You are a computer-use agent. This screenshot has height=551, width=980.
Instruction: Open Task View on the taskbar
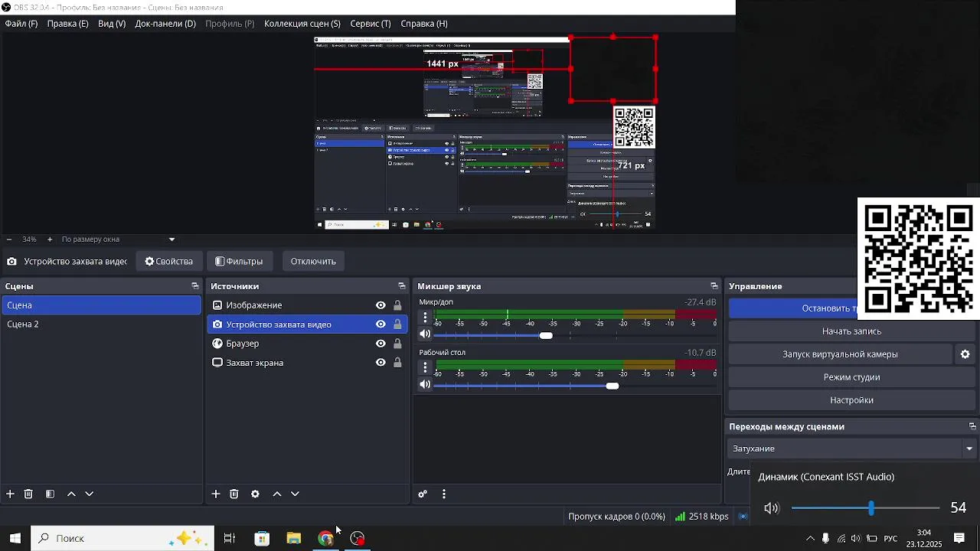coord(229,539)
